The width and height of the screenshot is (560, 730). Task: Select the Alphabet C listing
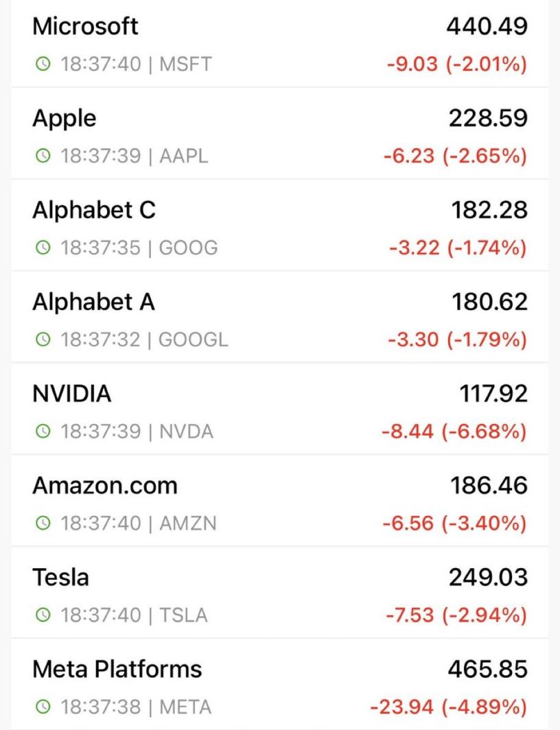(x=94, y=211)
